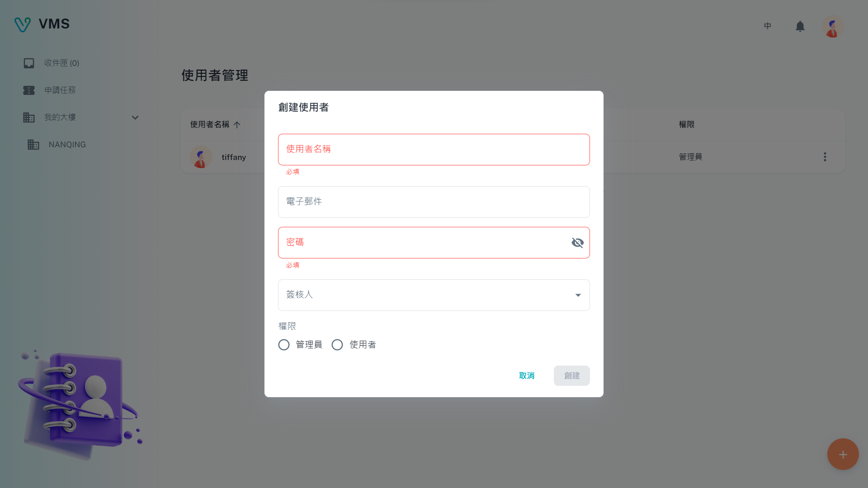Click the language switch 中 icon

click(767, 26)
